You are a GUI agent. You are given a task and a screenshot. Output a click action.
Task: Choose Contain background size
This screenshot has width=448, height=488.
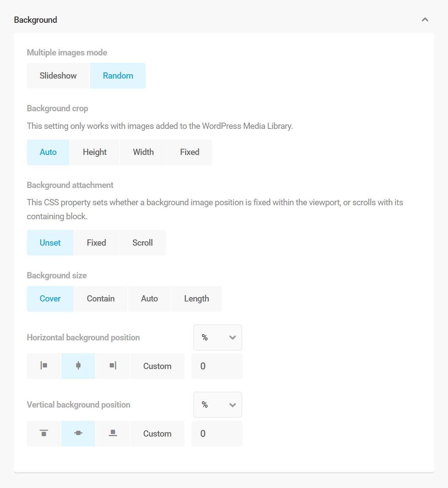coord(100,299)
